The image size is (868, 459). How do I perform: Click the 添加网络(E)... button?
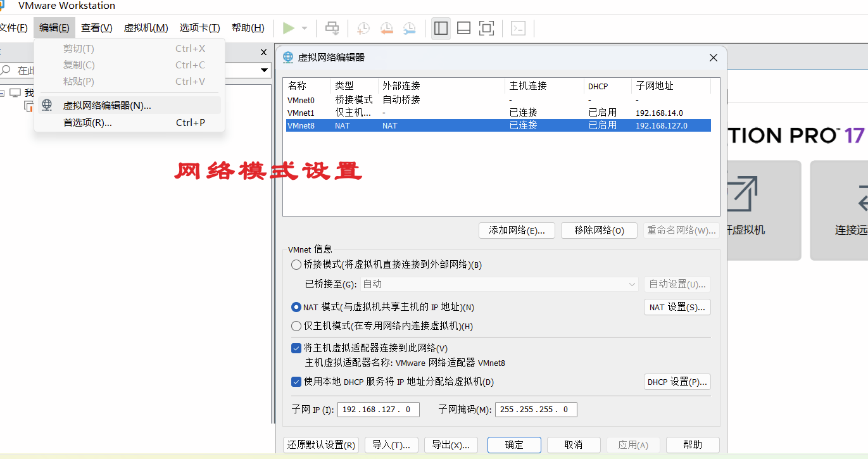click(517, 230)
